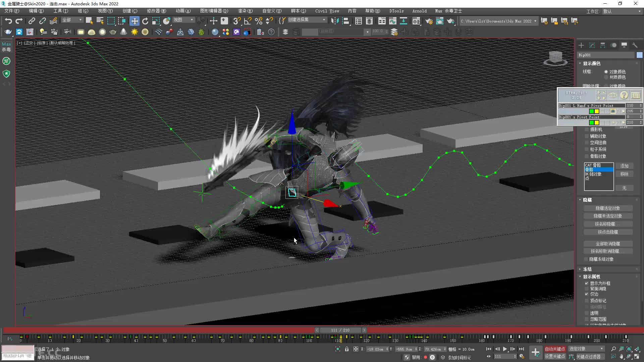The image size is (644, 362).
Task: Toggle the 粒子系统 checkbox
Action: click(587, 149)
